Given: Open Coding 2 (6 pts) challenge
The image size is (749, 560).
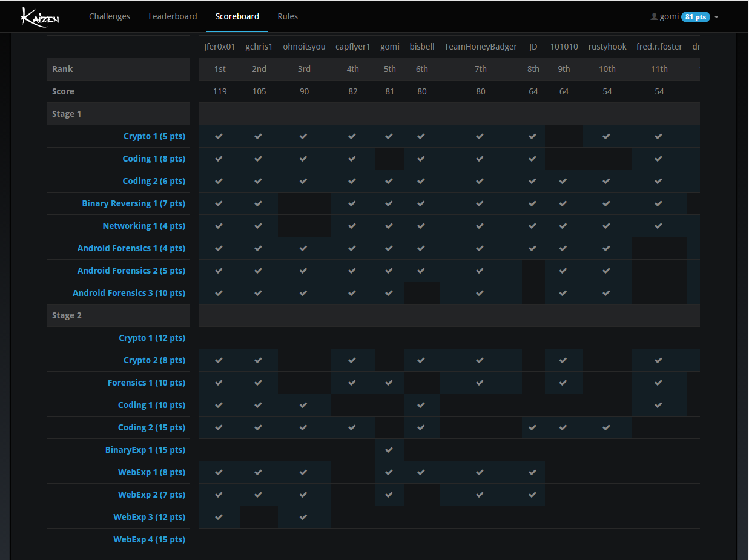Looking at the screenshot, I should [154, 181].
